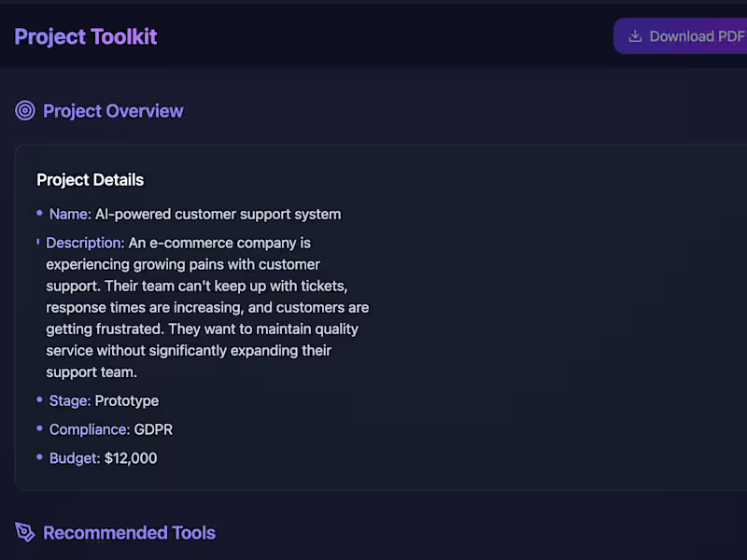Click the e-commerce company description paragraph

pyautogui.click(x=205, y=308)
